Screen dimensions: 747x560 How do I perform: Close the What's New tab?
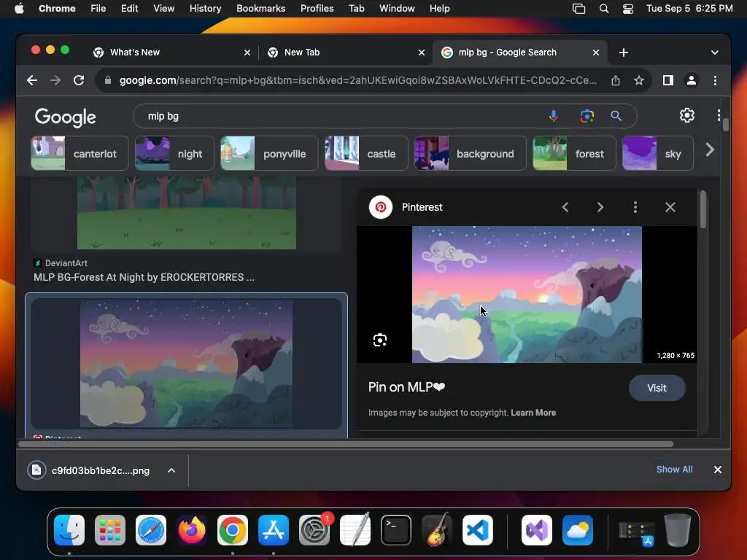(247, 52)
